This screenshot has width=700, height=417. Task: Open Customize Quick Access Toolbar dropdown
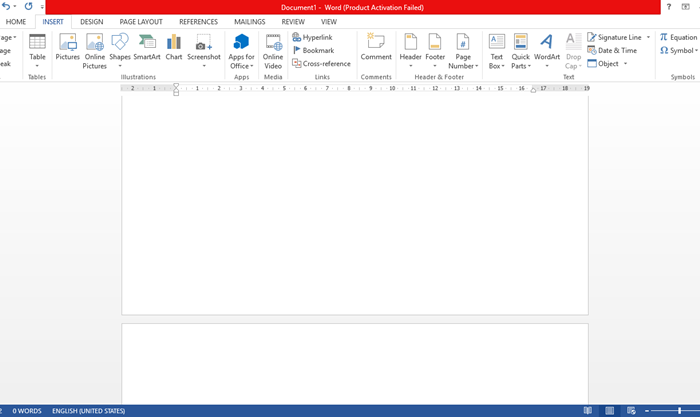tap(42, 7)
